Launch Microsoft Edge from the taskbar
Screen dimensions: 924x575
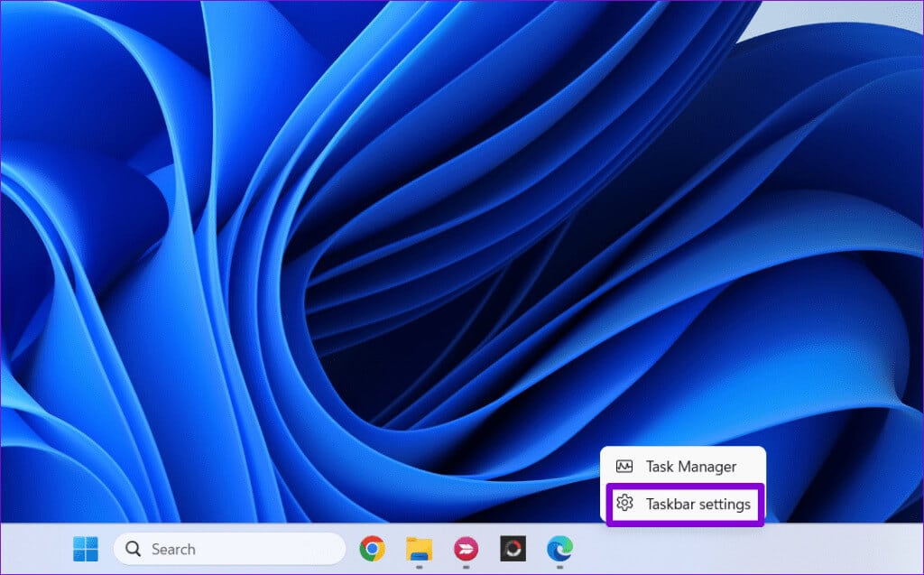tap(559, 549)
